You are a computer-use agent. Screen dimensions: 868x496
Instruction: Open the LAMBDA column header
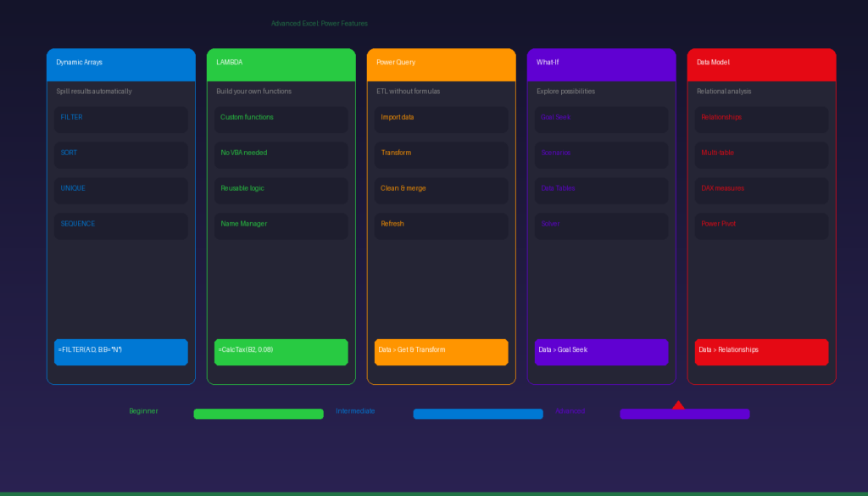[281, 64]
